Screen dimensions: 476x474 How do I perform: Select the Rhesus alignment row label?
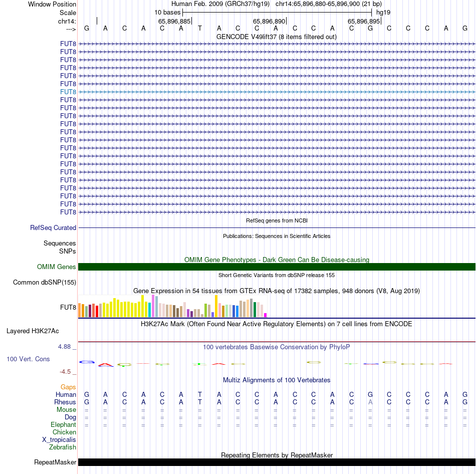(x=65, y=402)
